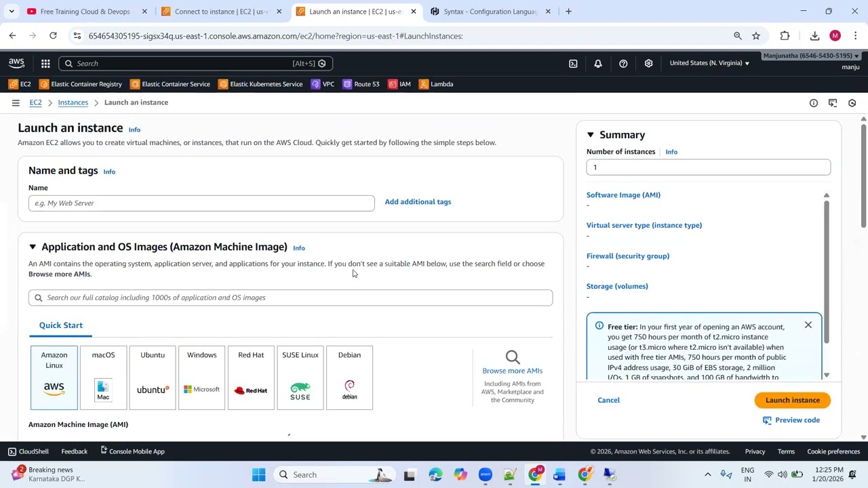Open Info link next to Launch an instance
This screenshot has width=868, height=488.
[x=134, y=129]
